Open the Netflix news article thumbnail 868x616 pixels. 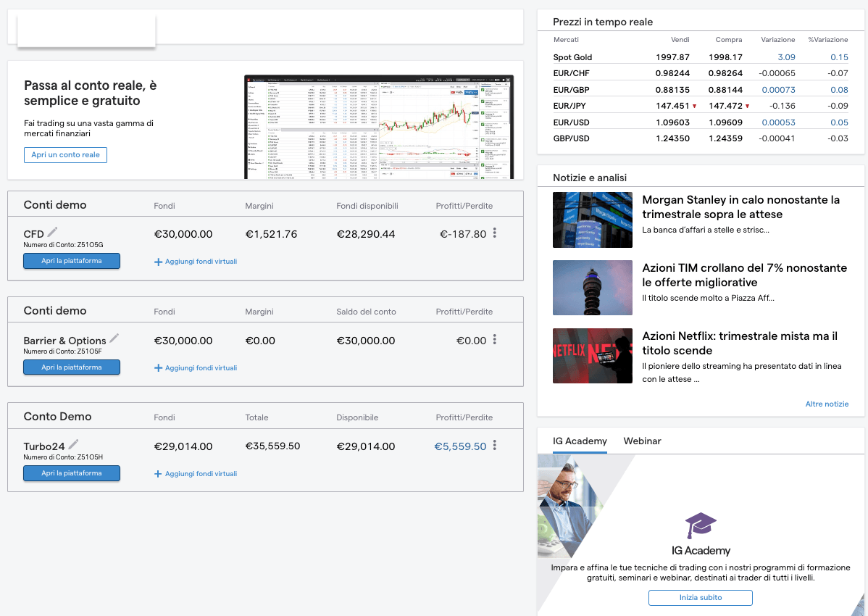[x=593, y=356]
